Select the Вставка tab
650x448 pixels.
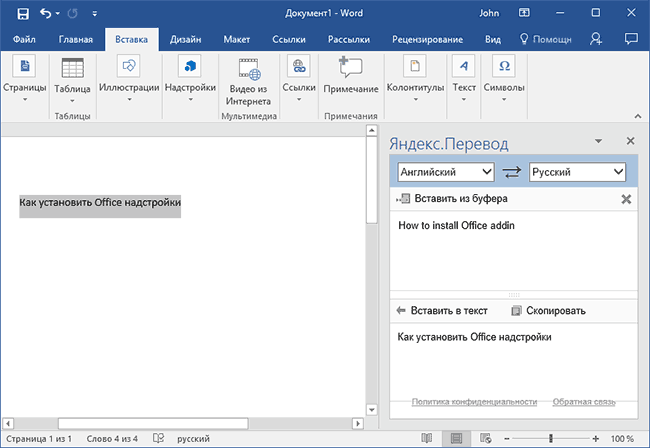click(x=131, y=39)
